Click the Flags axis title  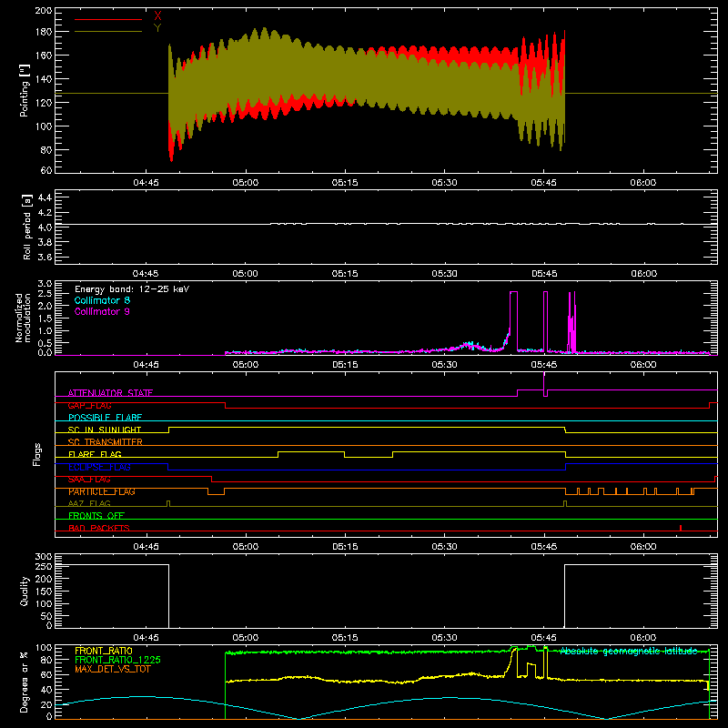[36, 454]
